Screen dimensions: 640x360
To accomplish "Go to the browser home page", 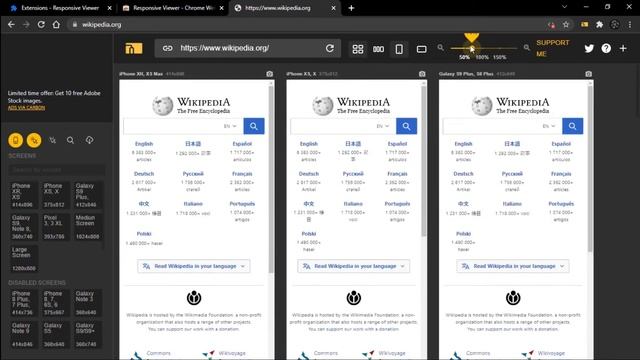I will pos(56,24).
